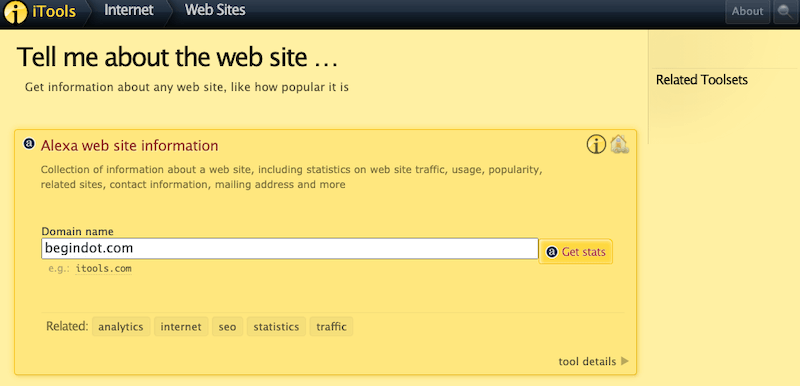800x386 pixels.
Task: Select the traffic related tag
Action: (331, 327)
